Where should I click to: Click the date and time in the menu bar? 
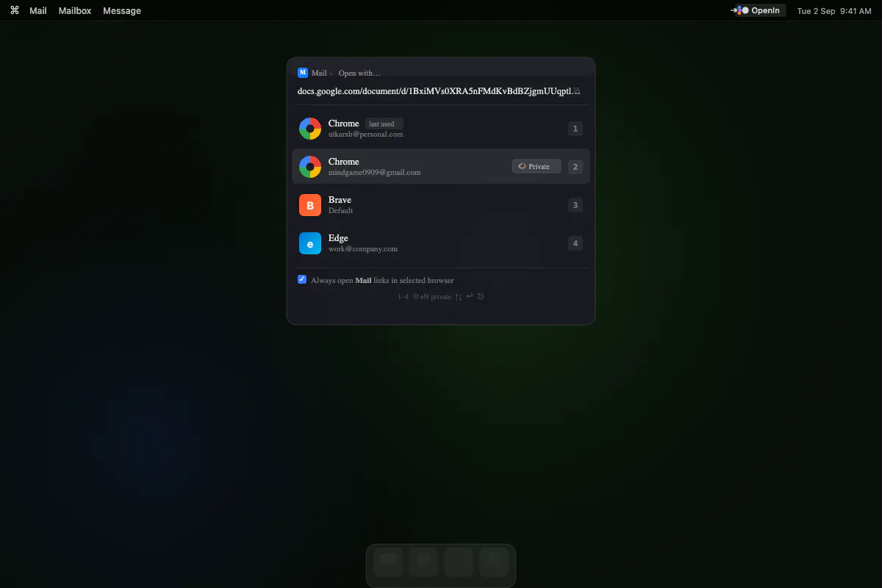[x=834, y=10]
